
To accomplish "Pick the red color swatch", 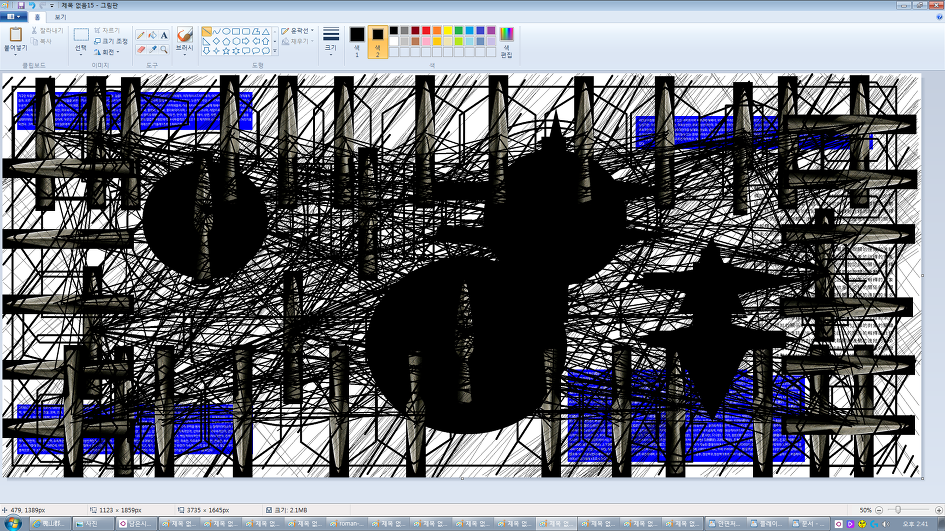I will [426, 31].
